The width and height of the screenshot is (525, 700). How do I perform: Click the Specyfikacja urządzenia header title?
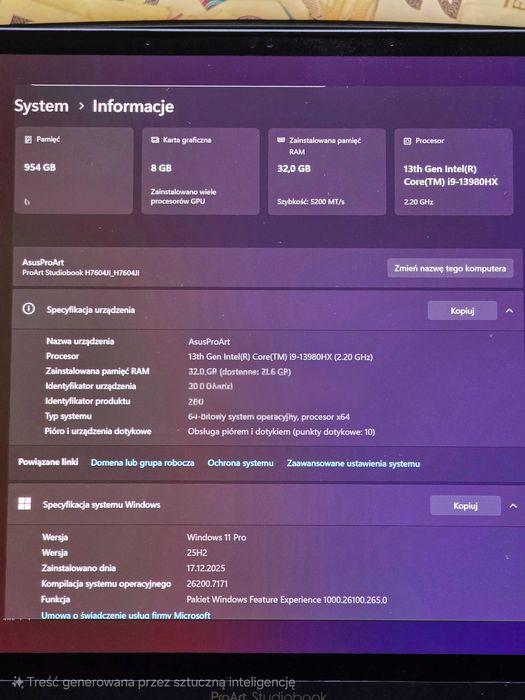[x=91, y=310]
